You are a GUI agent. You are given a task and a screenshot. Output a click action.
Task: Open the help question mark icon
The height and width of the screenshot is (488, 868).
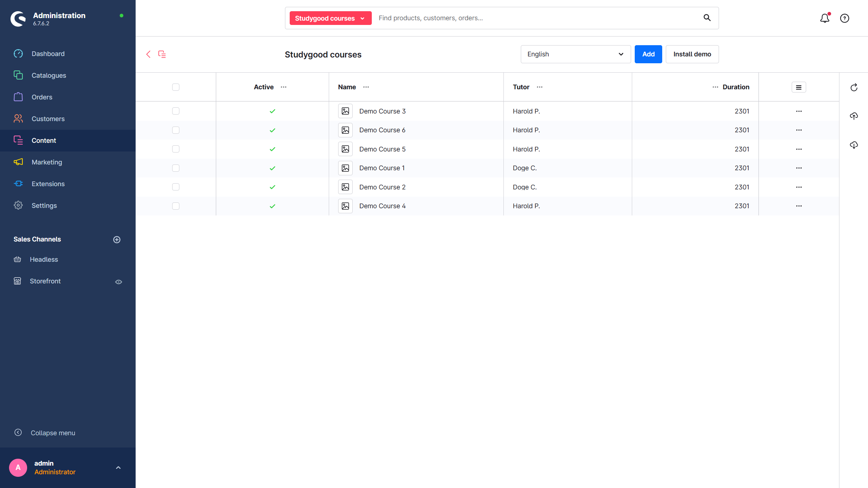844,18
